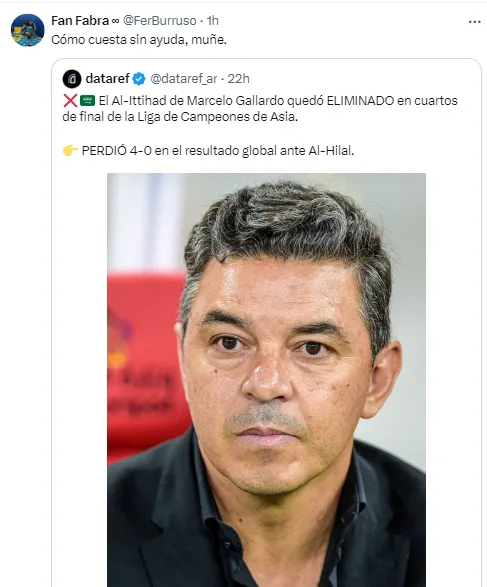The width and height of the screenshot is (487, 587).
Task: Click the pointing hand emoji before PERDIÓ
Action: (70, 150)
